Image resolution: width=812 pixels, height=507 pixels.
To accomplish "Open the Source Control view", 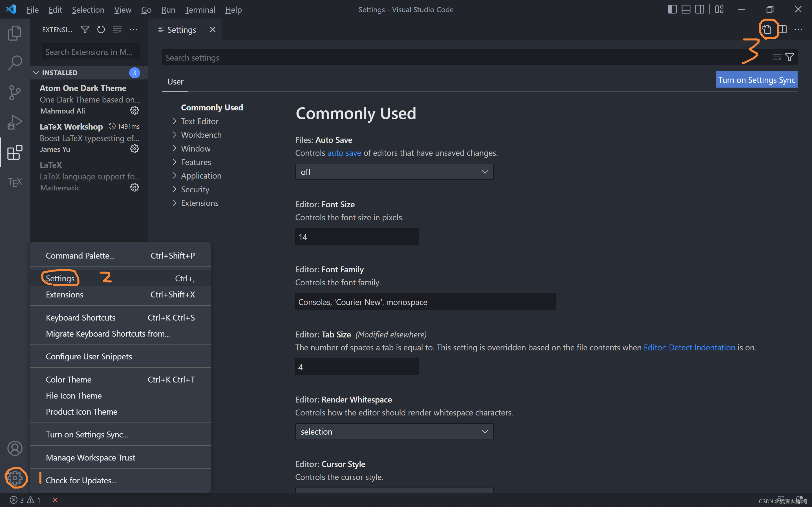I will tap(15, 93).
